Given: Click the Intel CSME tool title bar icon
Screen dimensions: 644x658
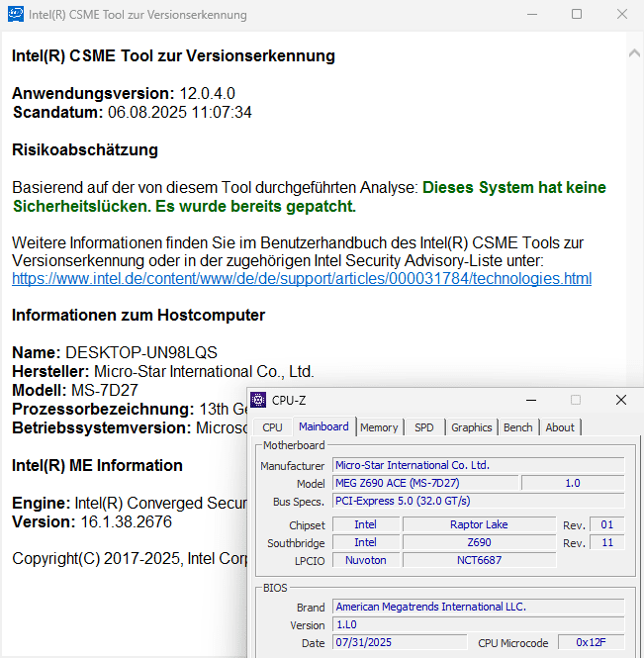Looking at the screenshot, I should pos(16,14).
